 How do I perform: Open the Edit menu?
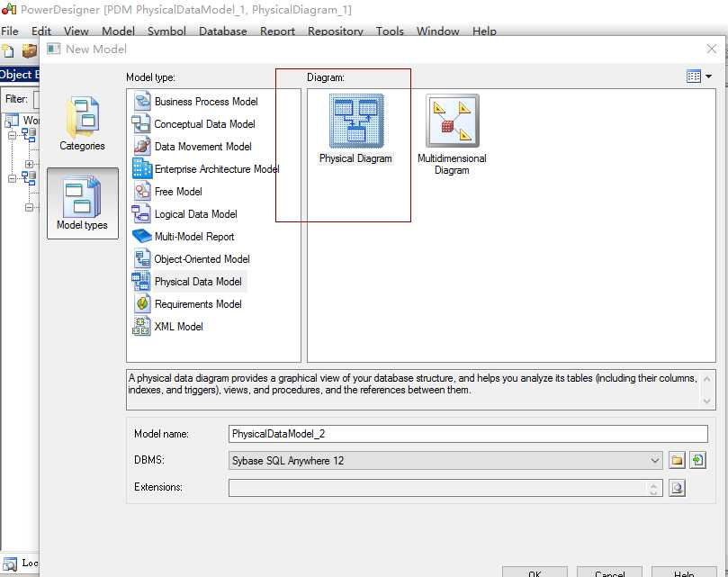coord(41,32)
